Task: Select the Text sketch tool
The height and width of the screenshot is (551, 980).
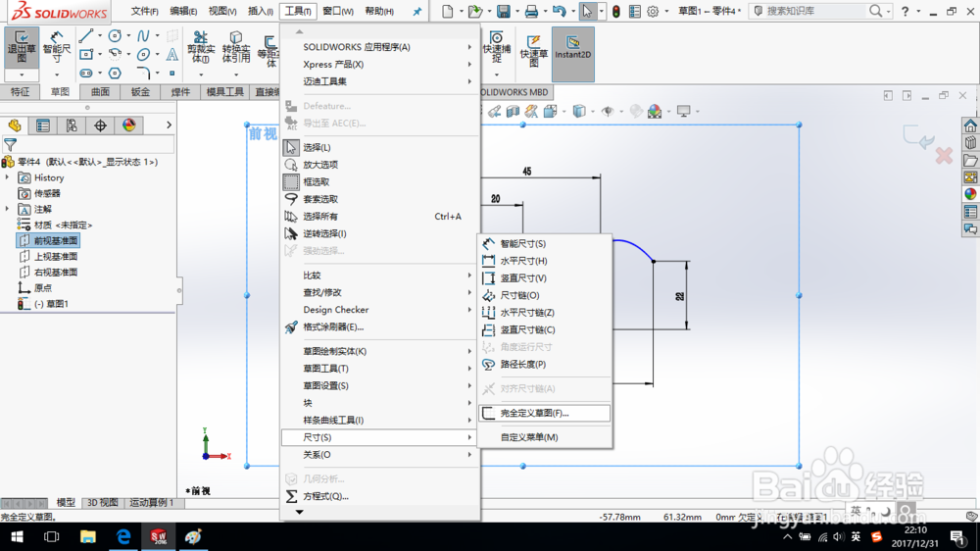Action: [x=171, y=55]
